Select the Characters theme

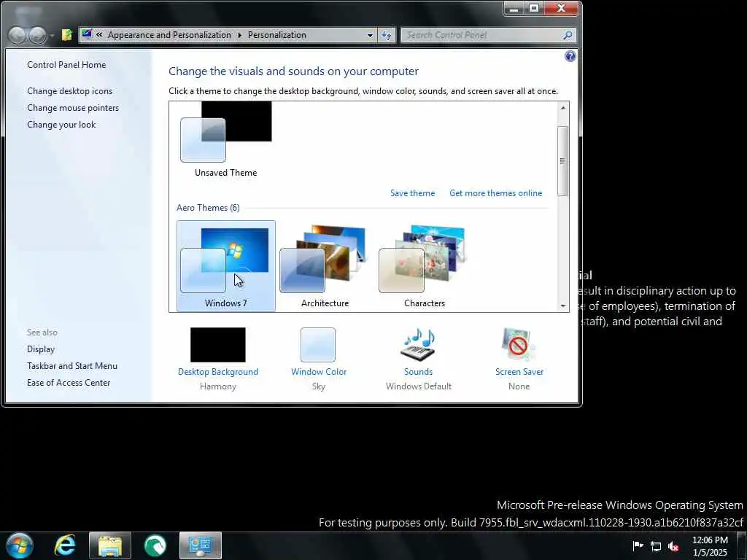point(424,266)
